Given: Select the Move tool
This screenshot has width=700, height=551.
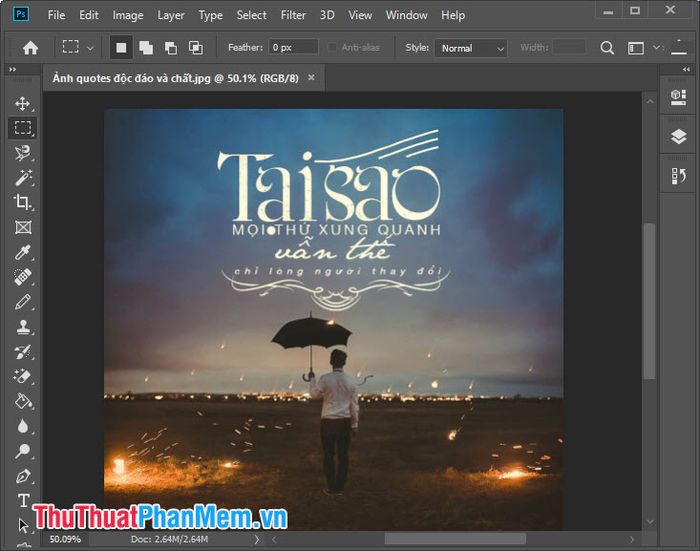Looking at the screenshot, I should 22,104.
